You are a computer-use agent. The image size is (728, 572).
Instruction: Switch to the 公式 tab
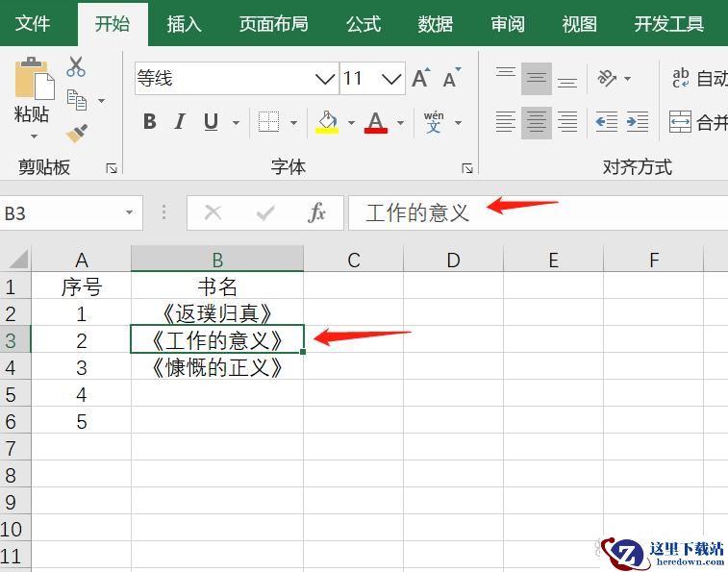tap(364, 23)
